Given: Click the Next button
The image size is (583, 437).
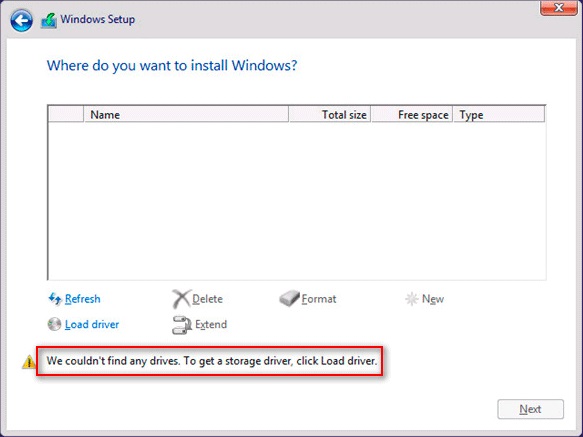Looking at the screenshot, I should pyautogui.click(x=531, y=409).
